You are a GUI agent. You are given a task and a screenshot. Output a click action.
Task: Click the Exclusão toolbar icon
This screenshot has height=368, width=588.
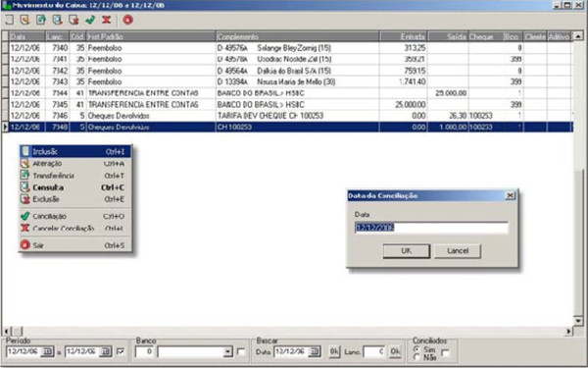(73, 20)
